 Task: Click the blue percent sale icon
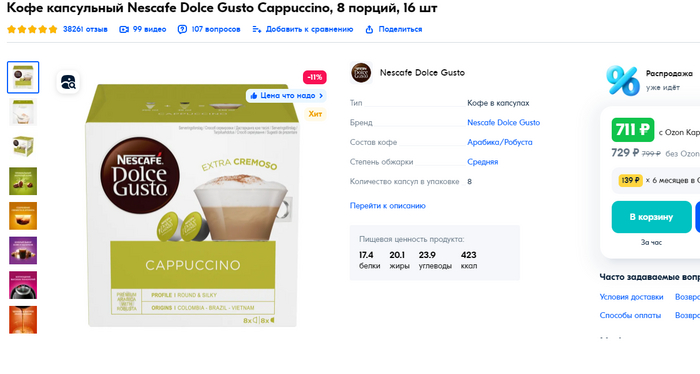(623, 80)
